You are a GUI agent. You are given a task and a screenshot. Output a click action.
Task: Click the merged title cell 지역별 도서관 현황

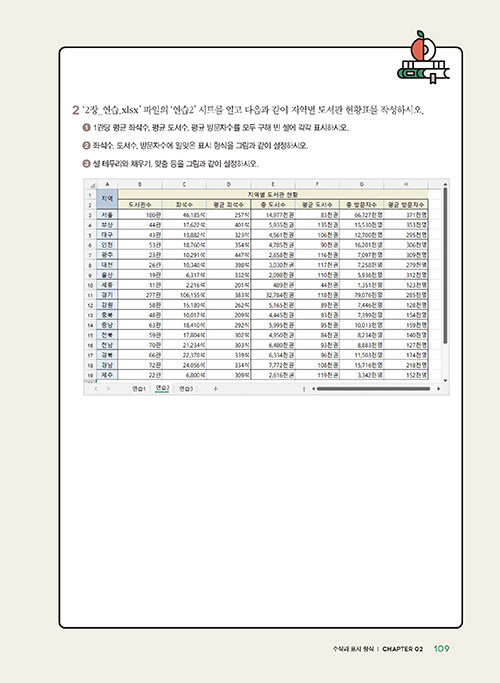[273, 195]
